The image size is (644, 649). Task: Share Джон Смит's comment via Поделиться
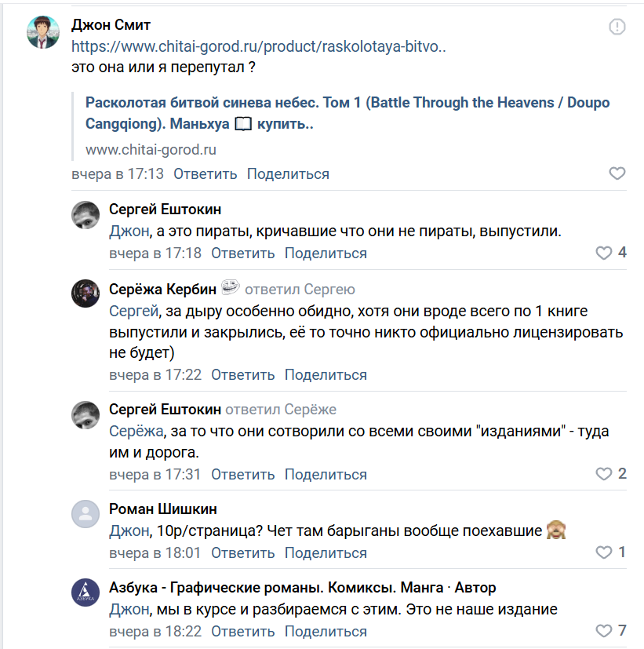pos(288,173)
